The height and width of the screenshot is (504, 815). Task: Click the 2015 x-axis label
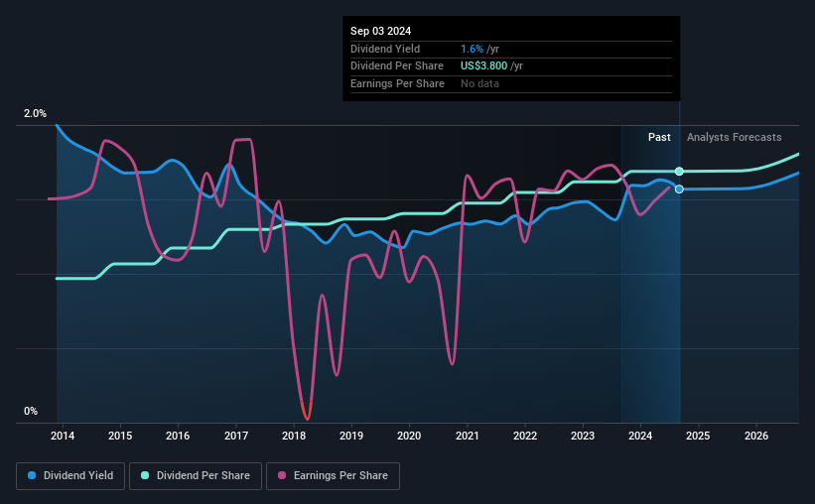[x=120, y=436]
